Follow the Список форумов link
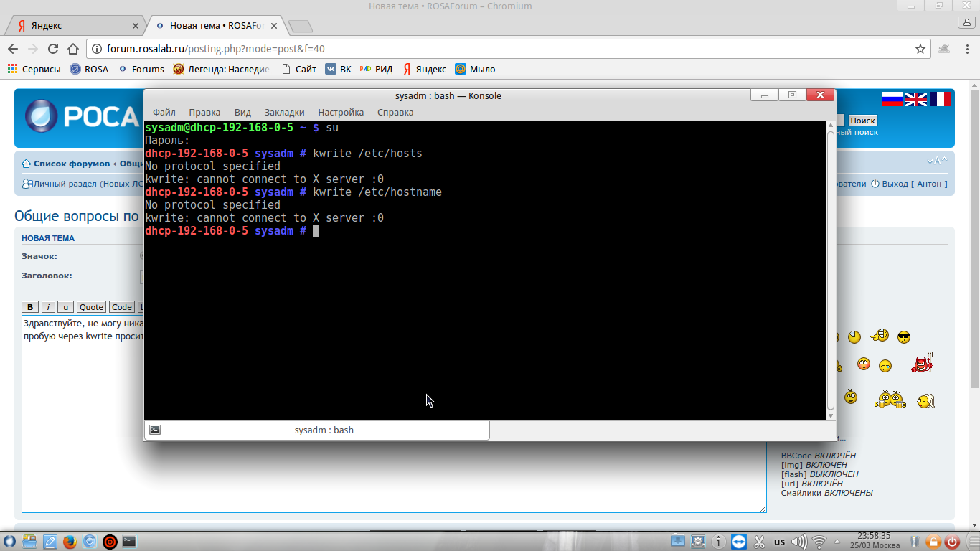 (x=71, y=164)
